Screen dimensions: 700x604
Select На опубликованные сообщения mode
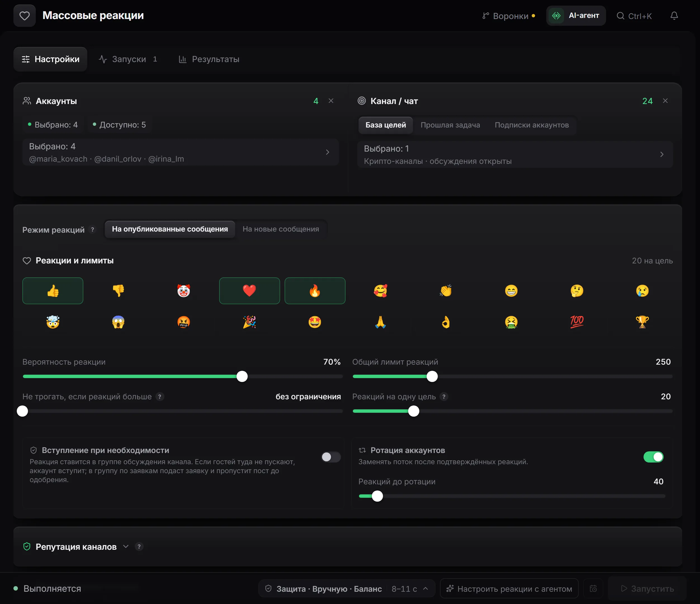pos(170,229)
